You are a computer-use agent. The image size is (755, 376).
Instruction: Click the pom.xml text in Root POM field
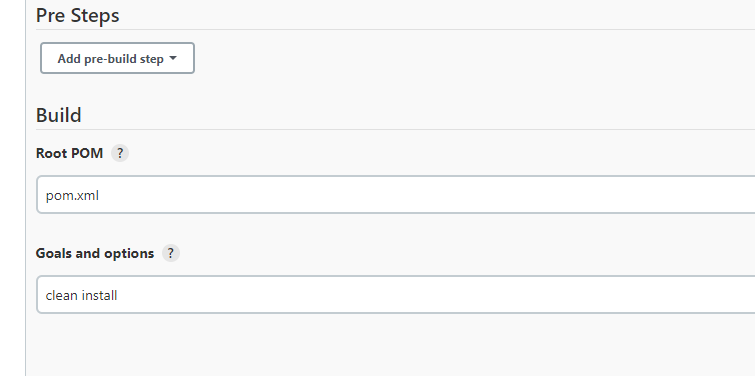pos(72,195)
